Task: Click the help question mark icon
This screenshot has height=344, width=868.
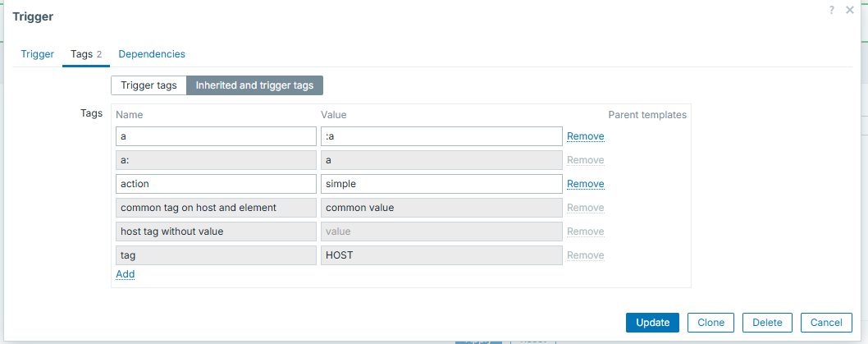Action: [832, 10]
